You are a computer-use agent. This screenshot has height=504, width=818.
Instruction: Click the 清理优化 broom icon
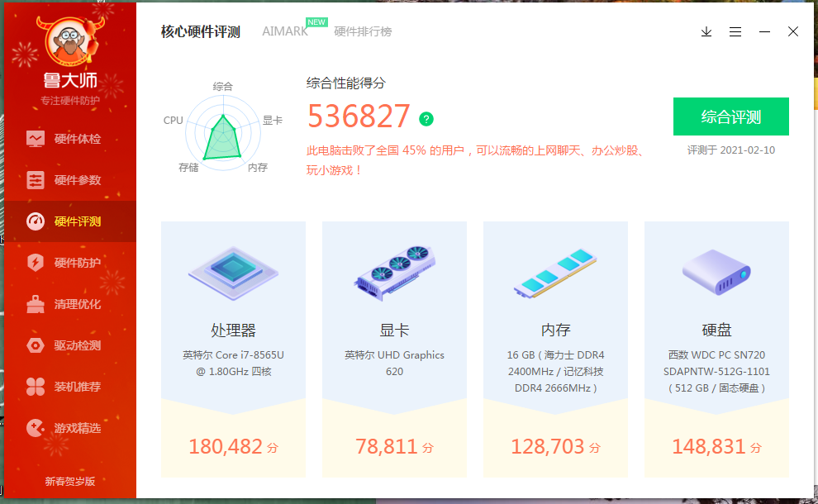[36, 304]
